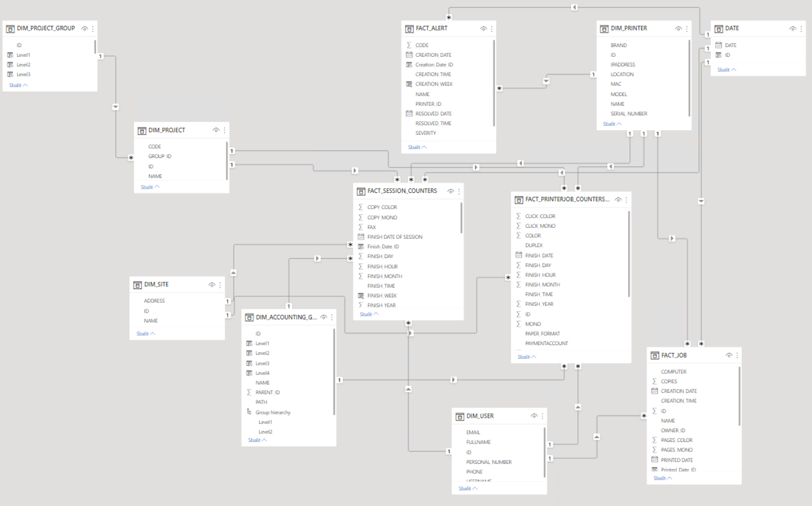Open the options menu on DIM_PRINTER
The width and height of the screenshot is (812, 506).
pyautogui.click(x=686, y=28)
